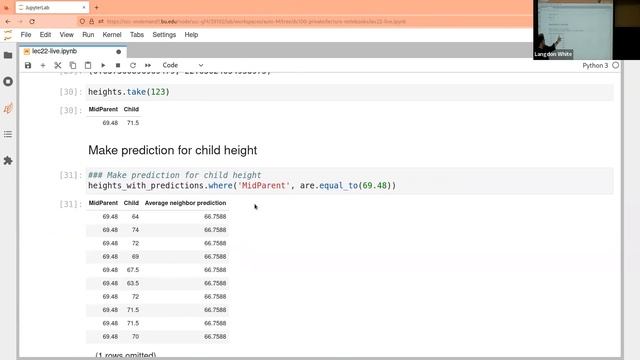Click the Average neighbor prediction column header

click(x=185, y=203)
